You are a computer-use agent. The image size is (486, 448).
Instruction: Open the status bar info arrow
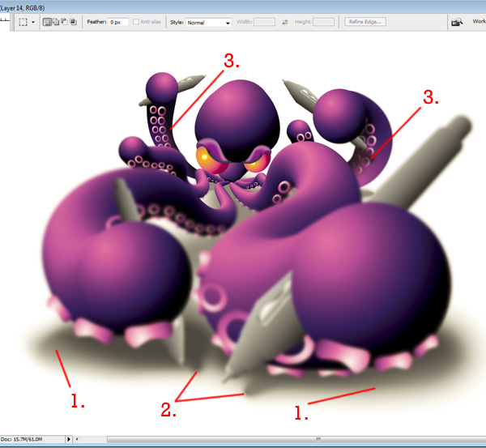pos(69,439)
